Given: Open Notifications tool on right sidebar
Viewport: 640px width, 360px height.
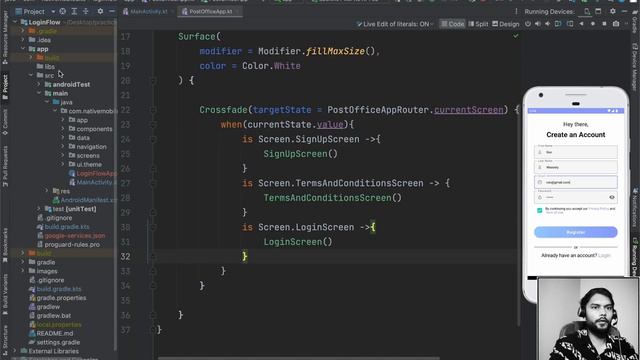Looking at the screenshot, I should tap(635, 208).
